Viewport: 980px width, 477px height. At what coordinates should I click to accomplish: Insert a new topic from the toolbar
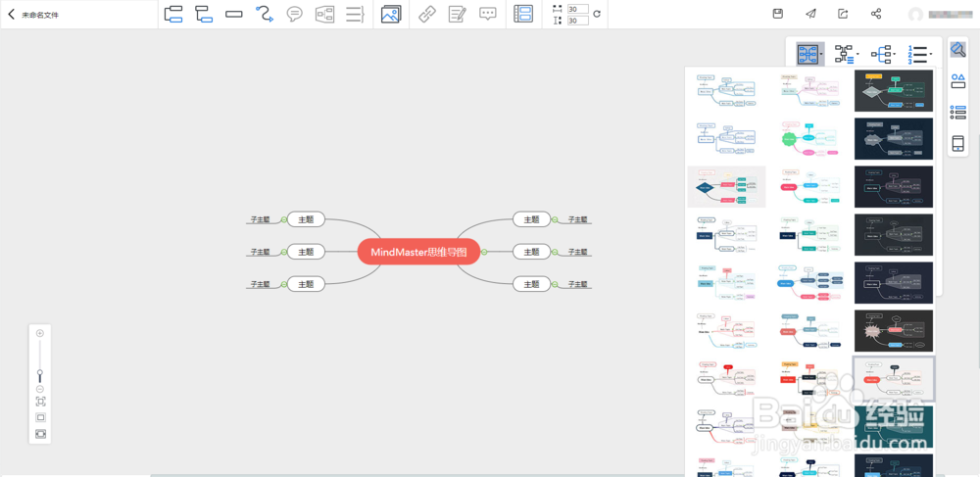click(173, 14)
